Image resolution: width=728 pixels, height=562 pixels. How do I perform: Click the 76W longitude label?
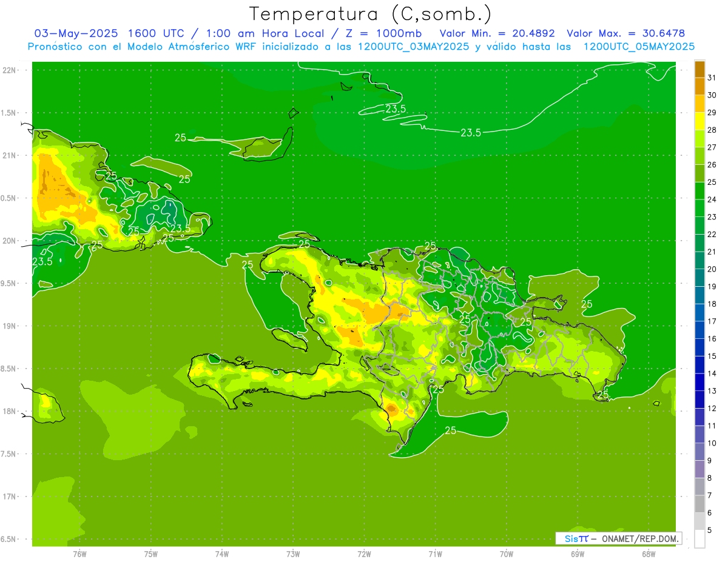(x=79, y=554)
